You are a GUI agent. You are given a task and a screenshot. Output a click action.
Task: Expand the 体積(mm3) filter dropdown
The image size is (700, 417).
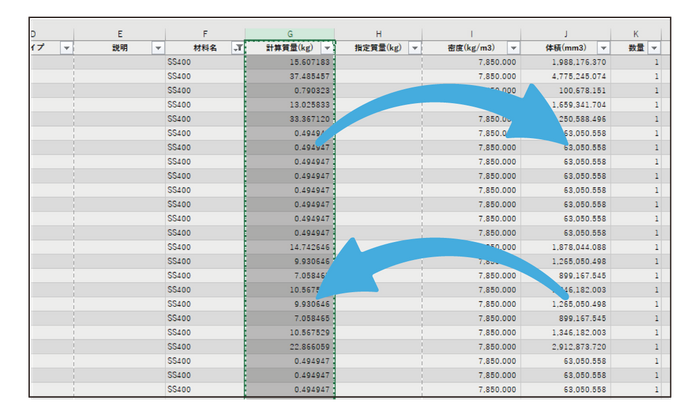click(603, 48)
